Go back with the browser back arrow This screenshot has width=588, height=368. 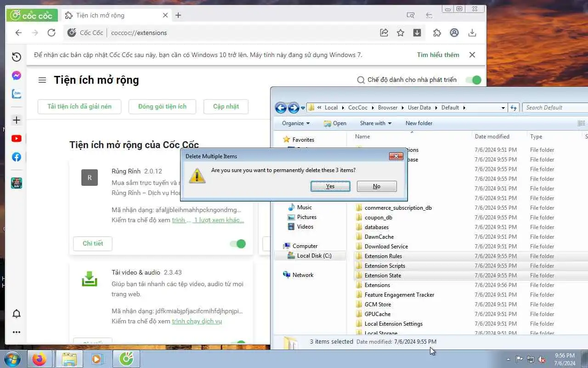click(x=18, y=33)
